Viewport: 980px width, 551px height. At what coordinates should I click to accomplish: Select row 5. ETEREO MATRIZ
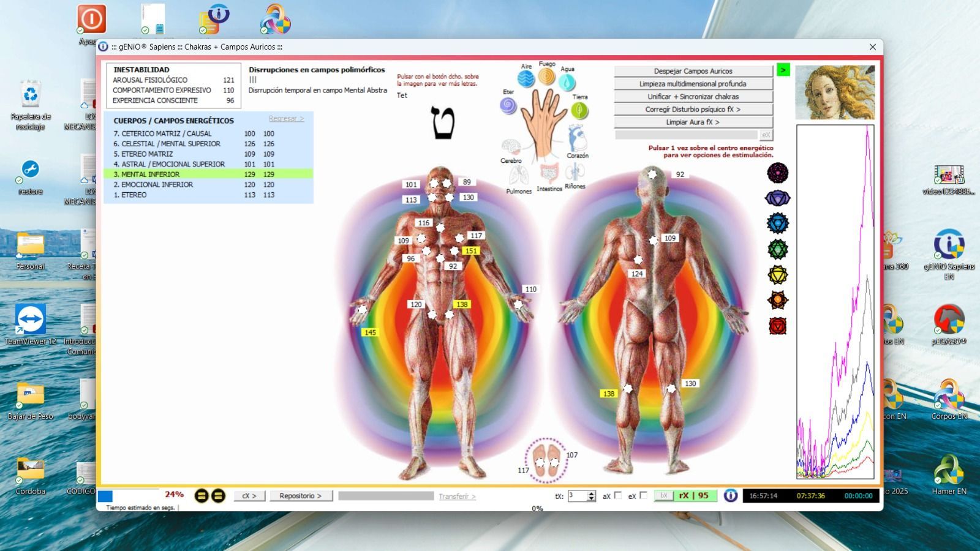coord(208,154)
